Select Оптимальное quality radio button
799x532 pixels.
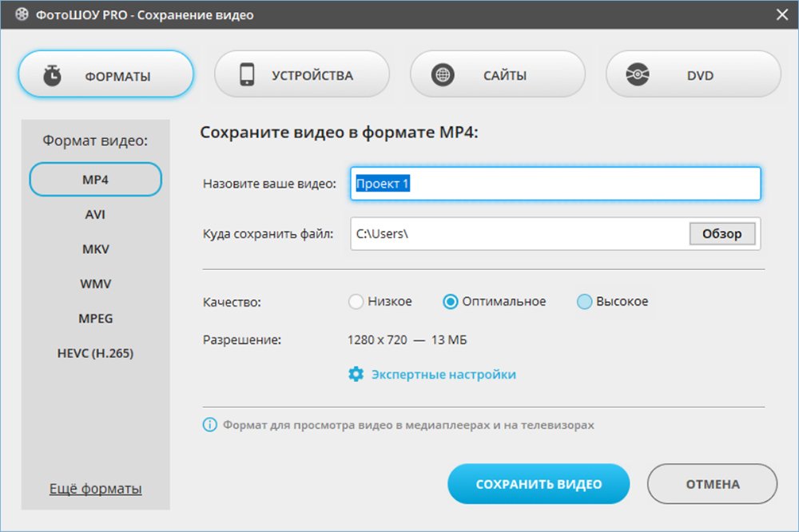pos(451,302)
